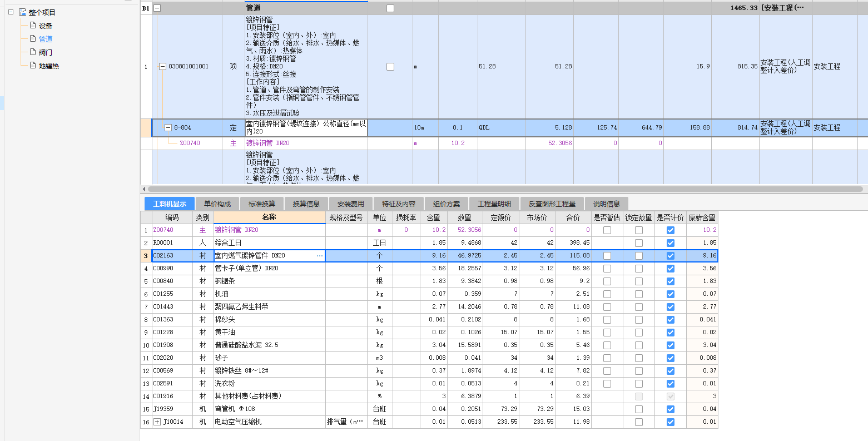Image resolution: width=868 pixels, height=441 pixels.
Task: Uncheck 是否计价 for 电动空气压缩机 row
Action: point(671,422)
